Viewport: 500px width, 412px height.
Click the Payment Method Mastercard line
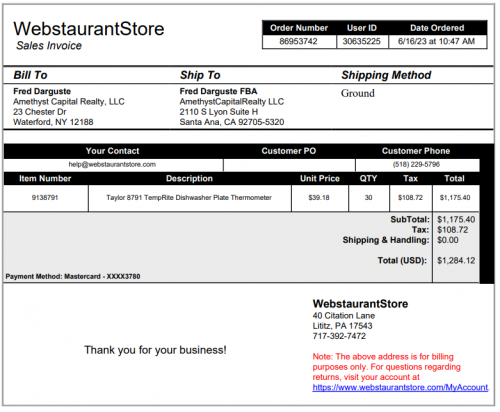click(x=73, y=276)
